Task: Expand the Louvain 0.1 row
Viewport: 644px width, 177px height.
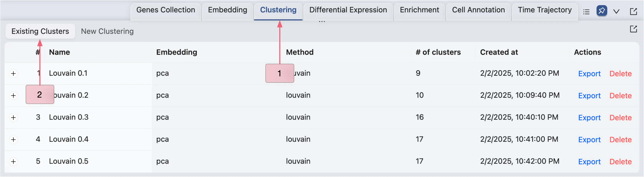Action: pyautogui.click(x=14, y=73)
